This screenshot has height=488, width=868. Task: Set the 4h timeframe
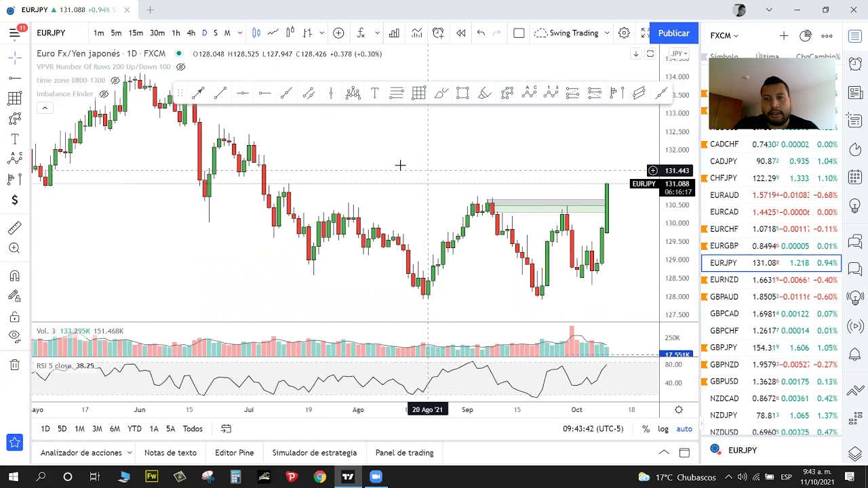(x=191, y=33)
